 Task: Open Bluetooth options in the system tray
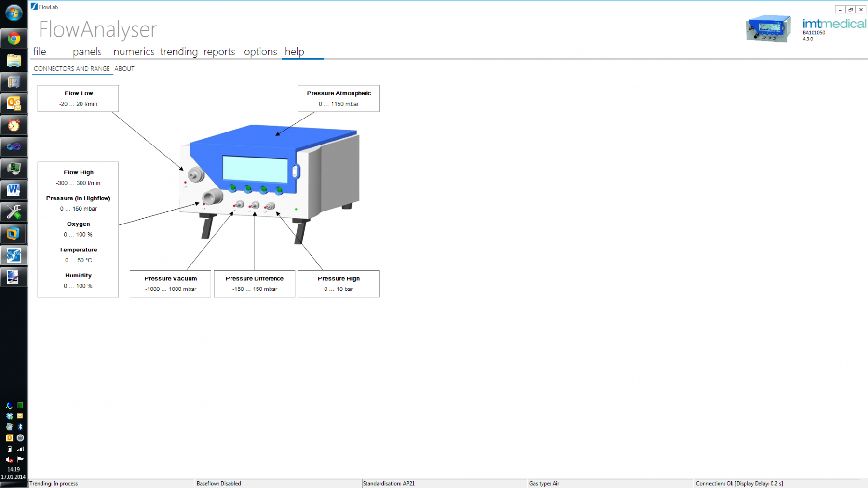coord(20,427)
